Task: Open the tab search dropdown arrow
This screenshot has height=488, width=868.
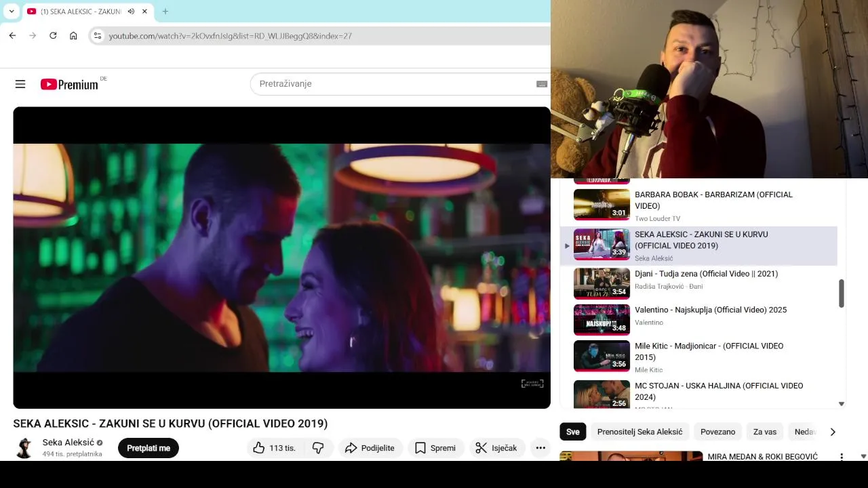Action: pyautogui.click(x=12, y=12)
